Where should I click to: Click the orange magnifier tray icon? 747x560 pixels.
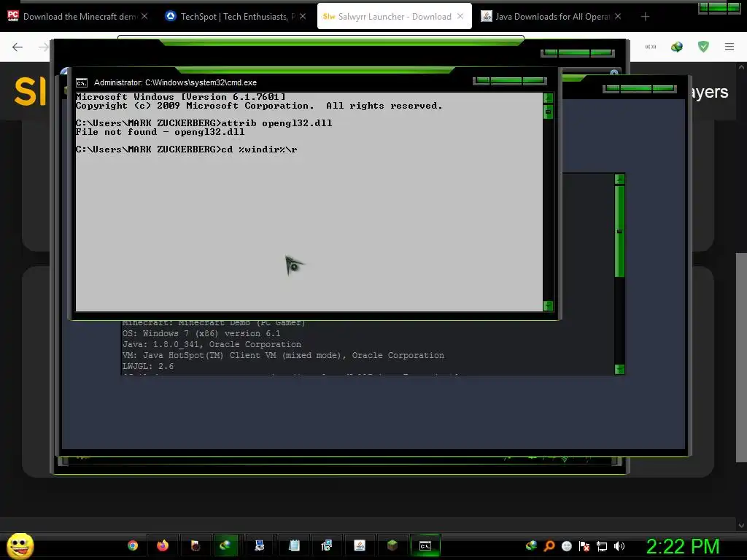549,545
